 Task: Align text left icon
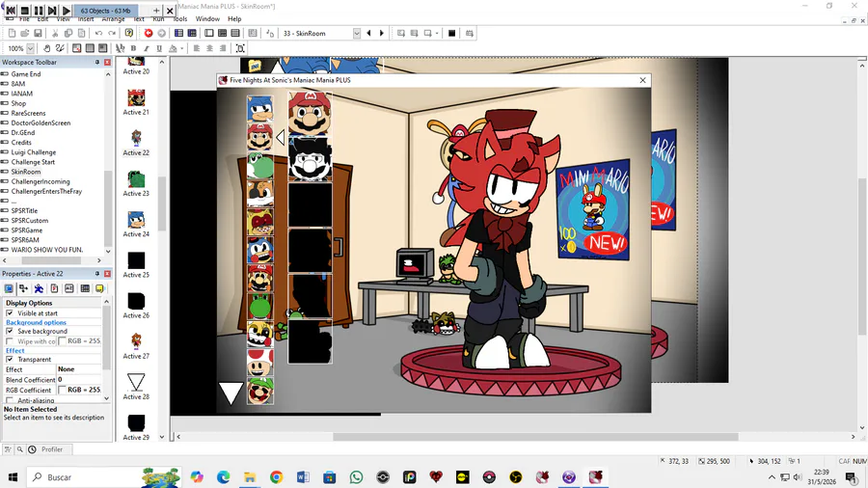tap(197, 48)
